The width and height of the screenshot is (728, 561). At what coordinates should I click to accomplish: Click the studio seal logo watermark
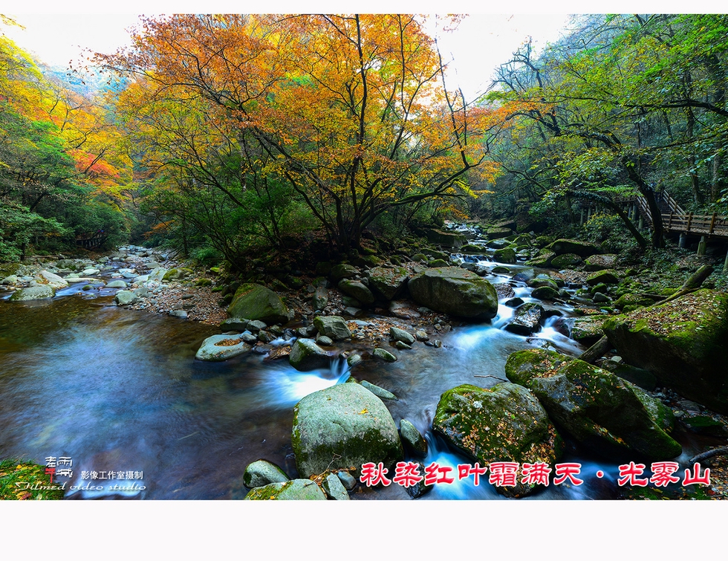(x=59, y=468)
